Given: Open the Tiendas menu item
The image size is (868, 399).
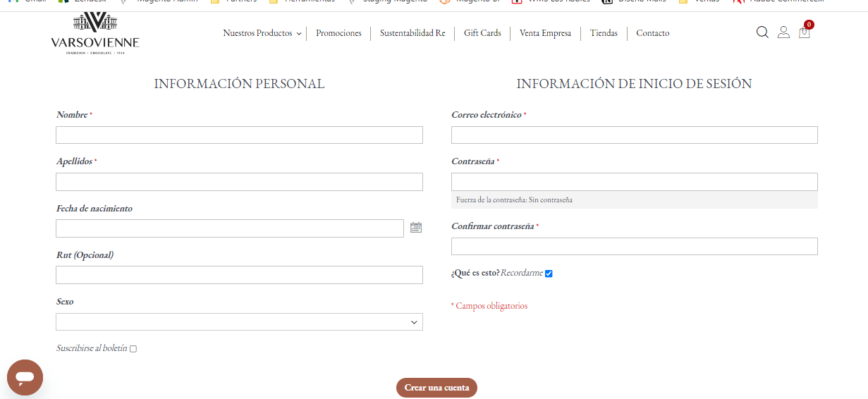Looking at the screenshot, I should 604,33.
